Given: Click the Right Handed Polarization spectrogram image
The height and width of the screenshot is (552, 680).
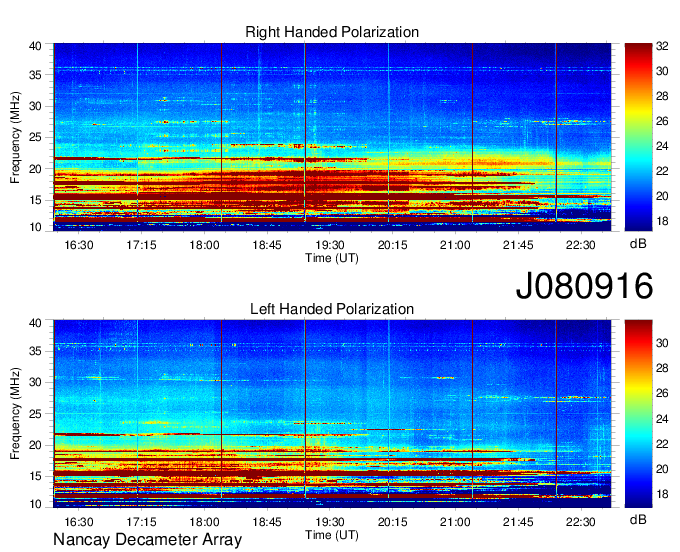Looking at the screenshot, I should click(332, 137).
